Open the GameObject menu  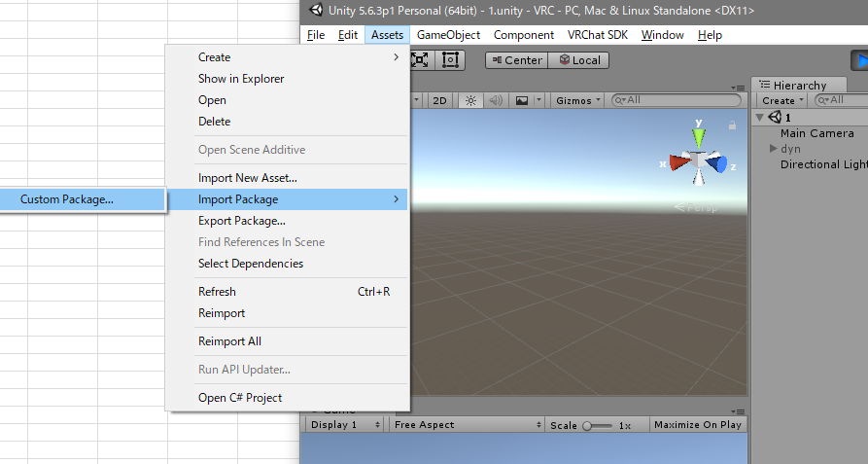click(448, 35)
